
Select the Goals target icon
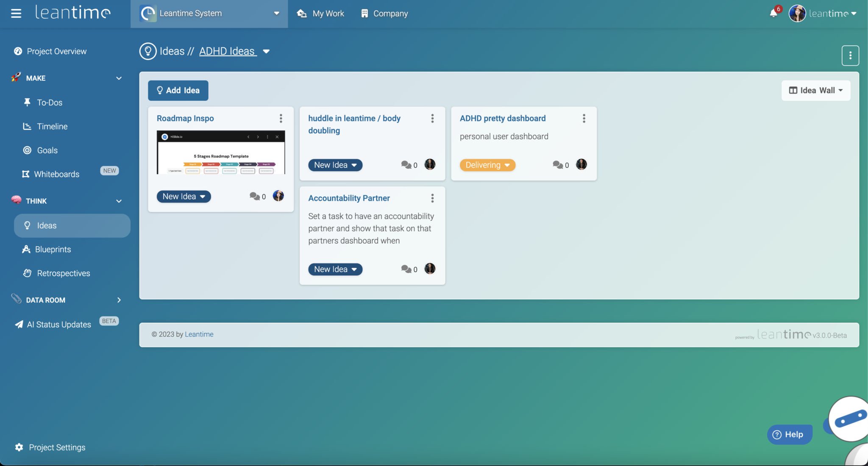[x=27, y=150]
